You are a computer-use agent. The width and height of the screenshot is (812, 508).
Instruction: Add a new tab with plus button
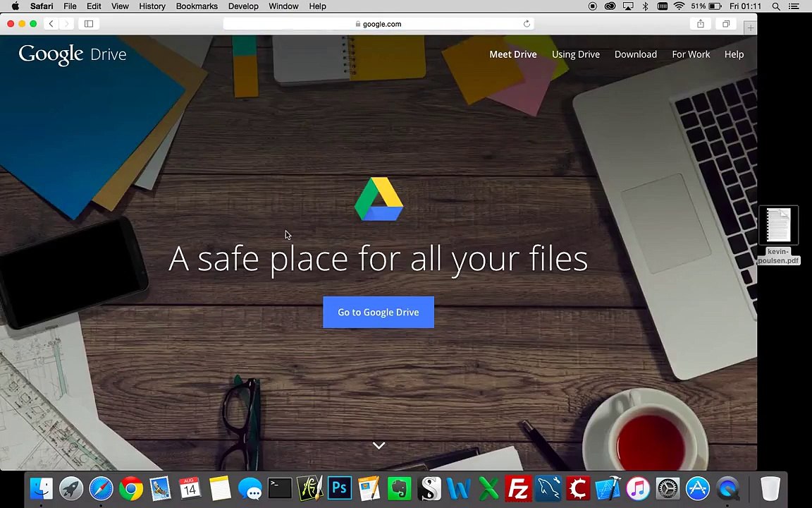[x=750, y=28]
